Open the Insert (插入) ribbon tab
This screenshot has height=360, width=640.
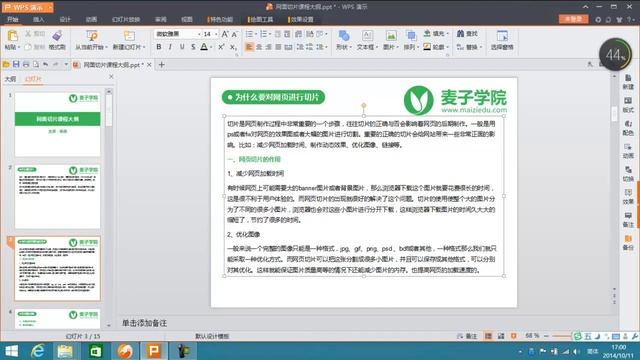pyautogui.click(x=38, y=19)
